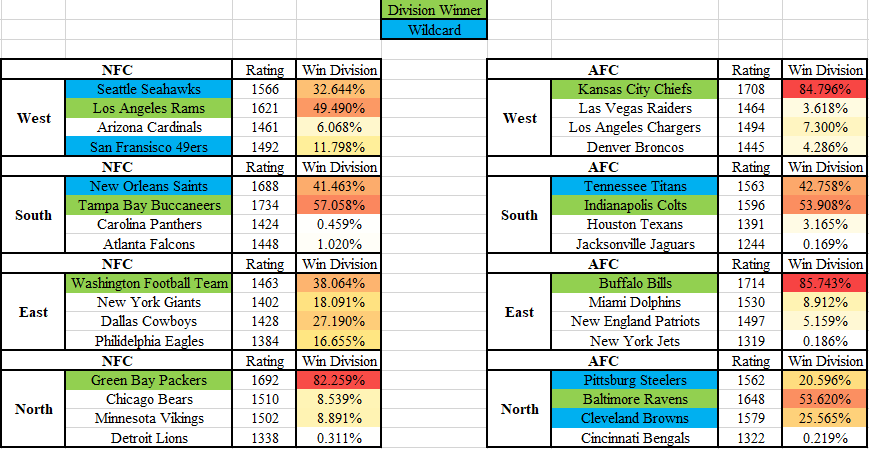Screen dimensions: 869x449
Task: Select the Dallas Cowboys 27.190% cell
Action: 339,322
